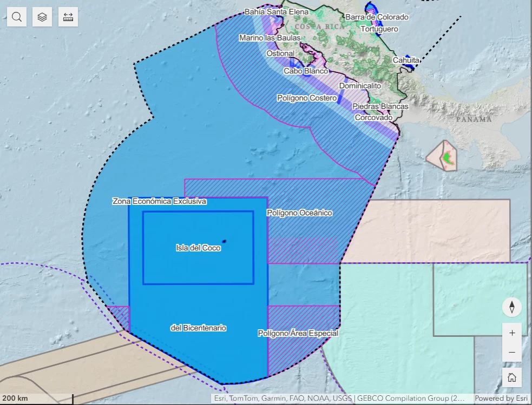Select the Cabo Blanco label
The height and width of the screenshot is (405, 532).
point(306,71)
